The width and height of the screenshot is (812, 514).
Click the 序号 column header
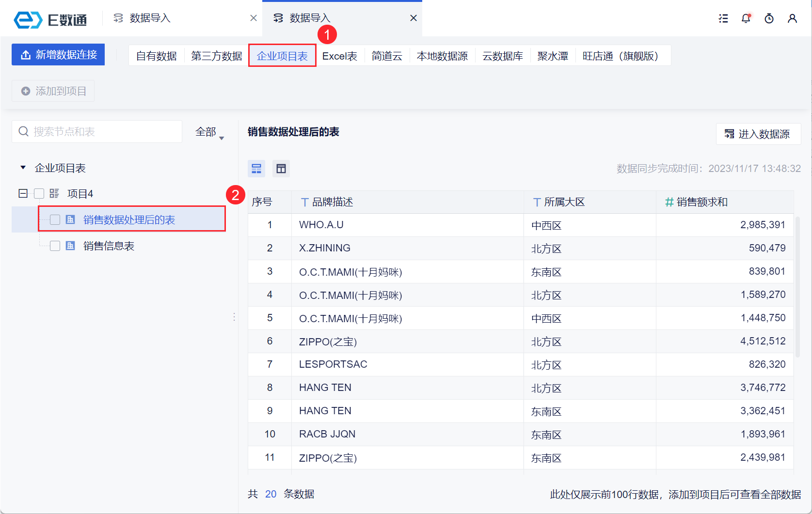[270, 202]
